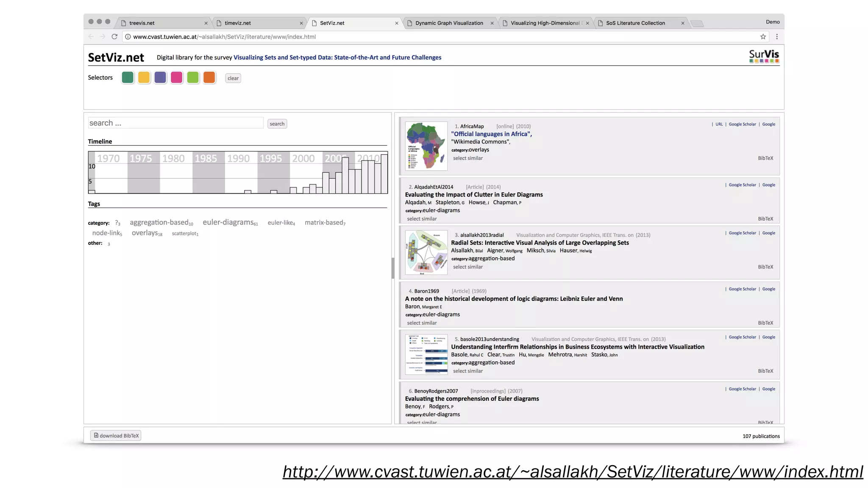Click the SurVis logo
This screenshot has height=488, width=868.
pyautogui.click(x=764, y=56)
